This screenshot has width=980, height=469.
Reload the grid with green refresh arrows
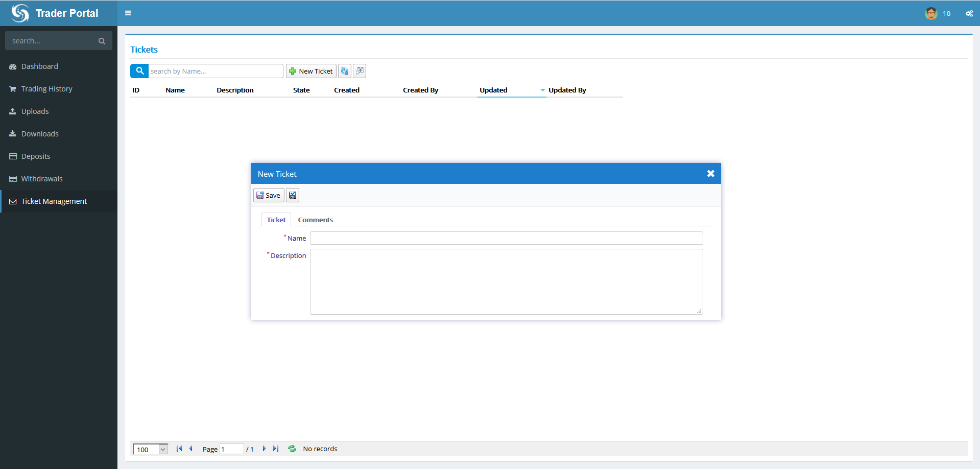click(292, 449)
